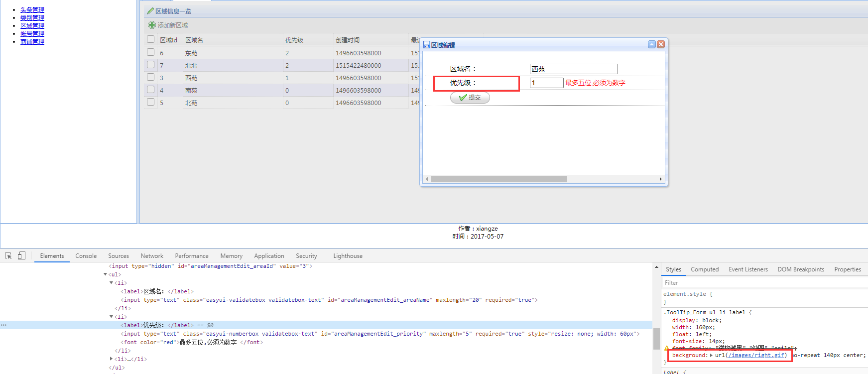Toggle the select-all checkbox in the table header
Viewport: 868px width, 374px height.
151,39
